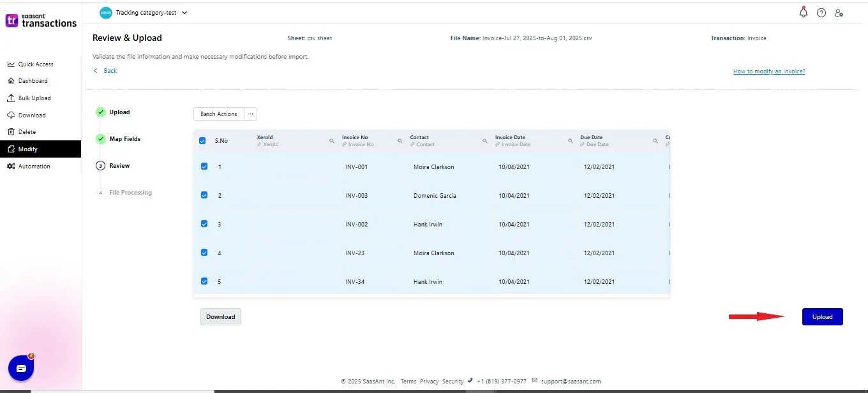Click the Domenic Garcia contact cell
Screen dimensions: 868x393
coord(435,196)
